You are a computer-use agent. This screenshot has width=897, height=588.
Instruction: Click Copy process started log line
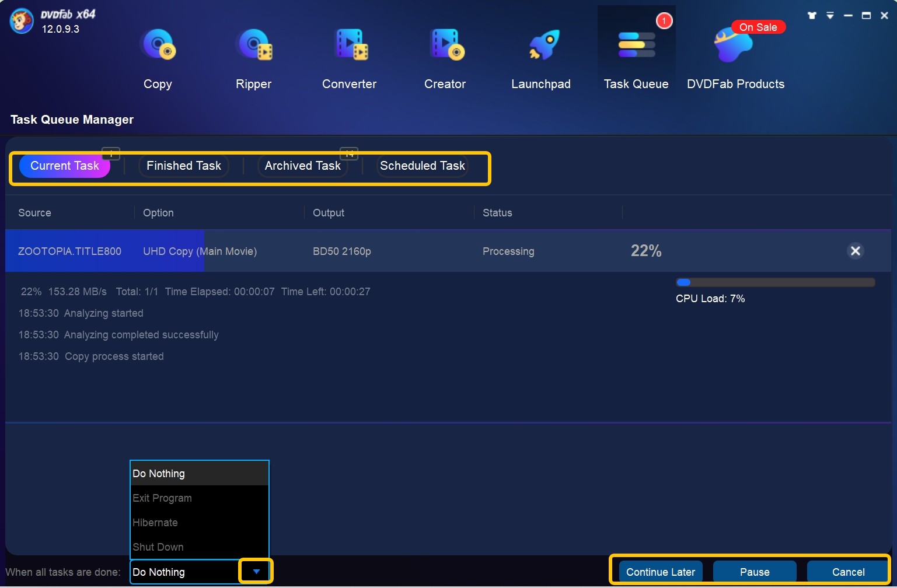coord(91,356)
